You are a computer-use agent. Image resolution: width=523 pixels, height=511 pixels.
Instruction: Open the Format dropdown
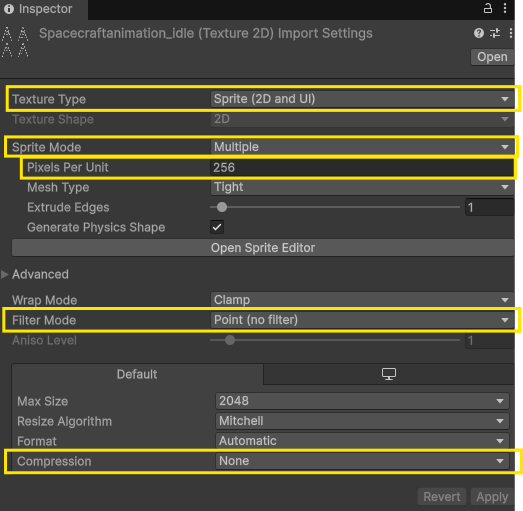point(362,441)
